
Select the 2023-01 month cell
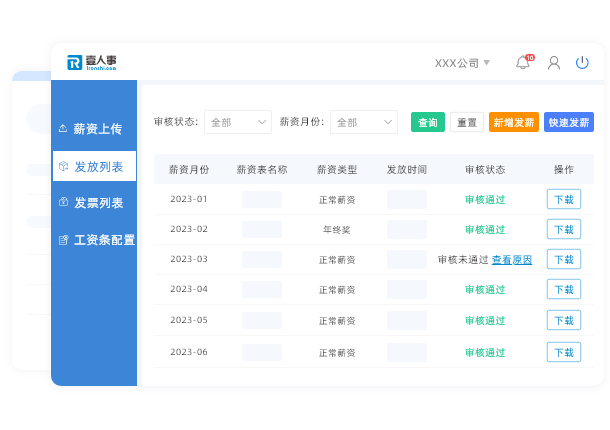click(189, 199)
